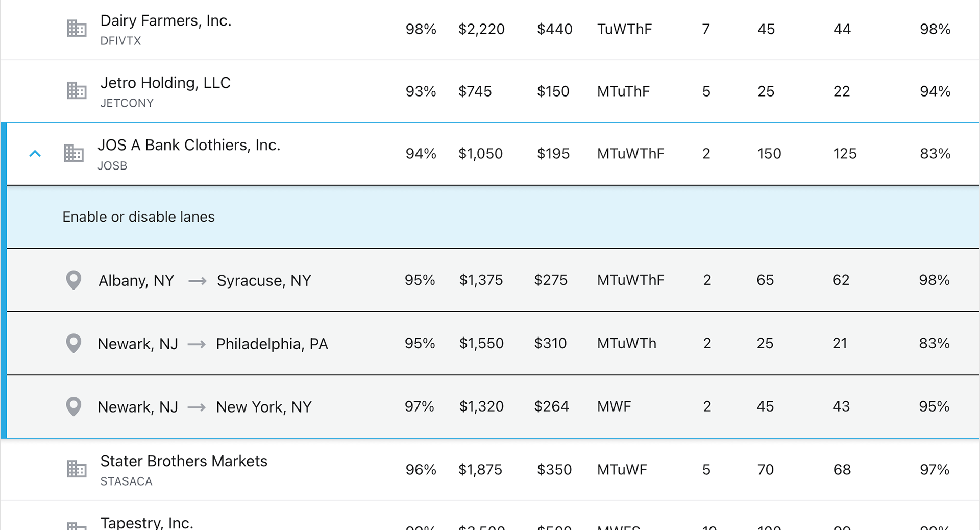Click the Jetro Holding building icon
The image size is (980, 530).
[77, 91]
